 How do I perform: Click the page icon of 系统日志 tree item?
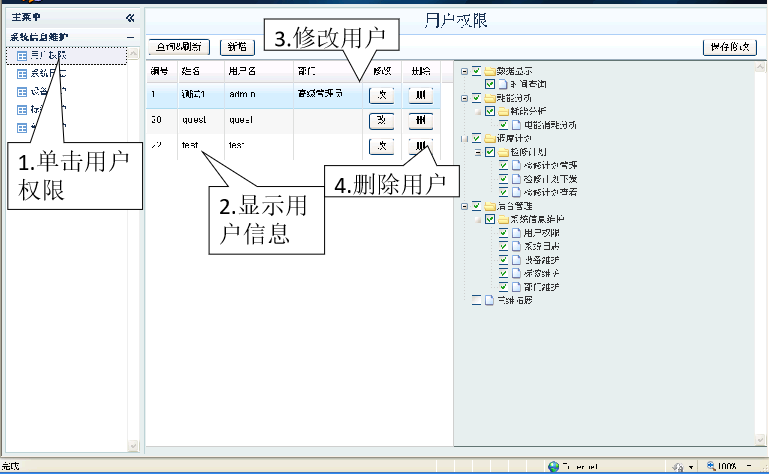click(516, 246)
